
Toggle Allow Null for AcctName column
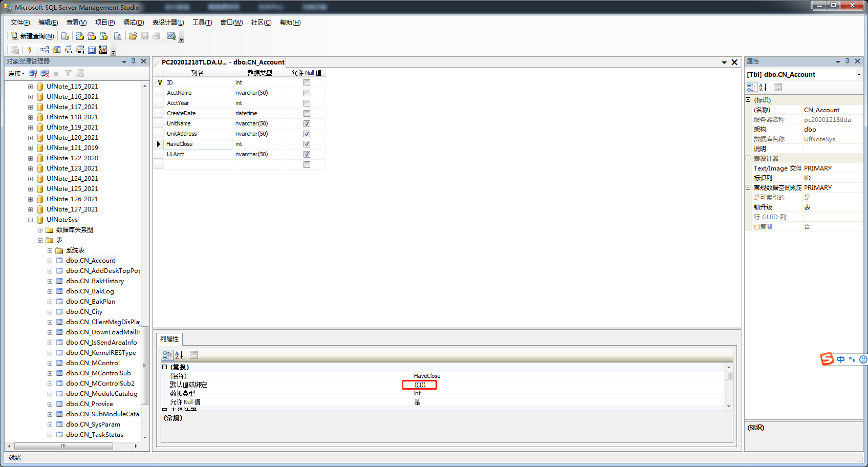307,93
